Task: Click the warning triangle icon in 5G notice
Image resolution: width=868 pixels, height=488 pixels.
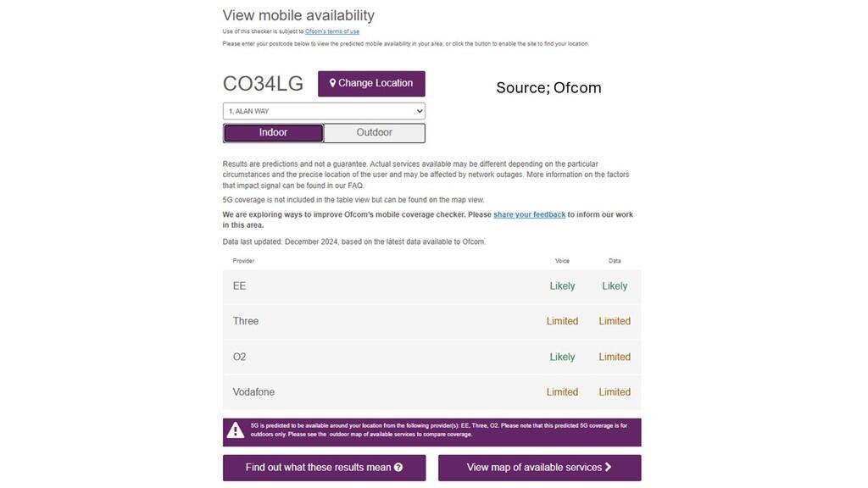Action: pyautogui.click(x=236, y=430)
